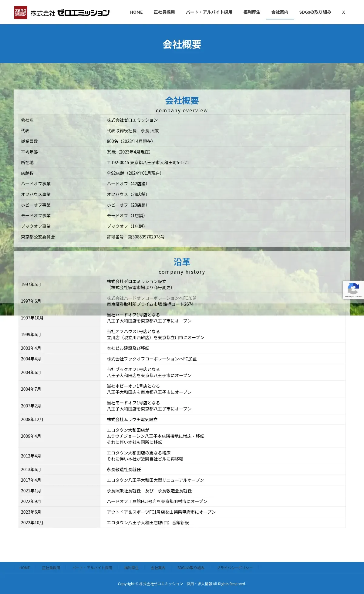
Task: Open SDGsの取り組み in the top navigation
Action: (x=315, y=12)
